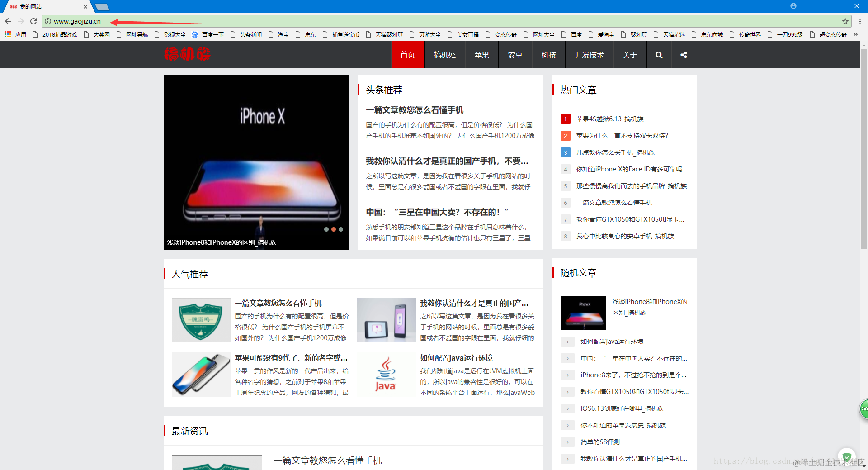Open the 天猫聚划算 bookmark
The width and height of the screenshot is (868, 470).
click(384, 34)
